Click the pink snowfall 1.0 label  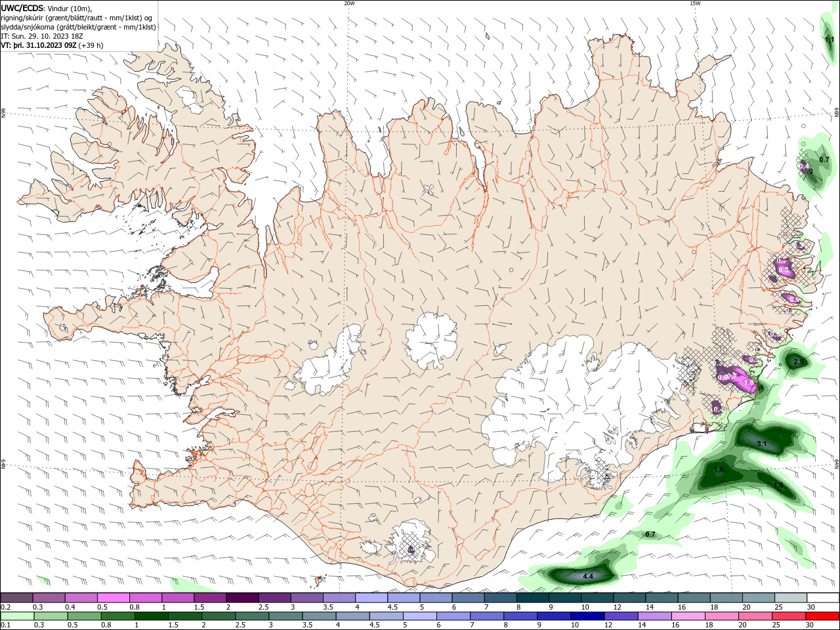click(749, 383)
